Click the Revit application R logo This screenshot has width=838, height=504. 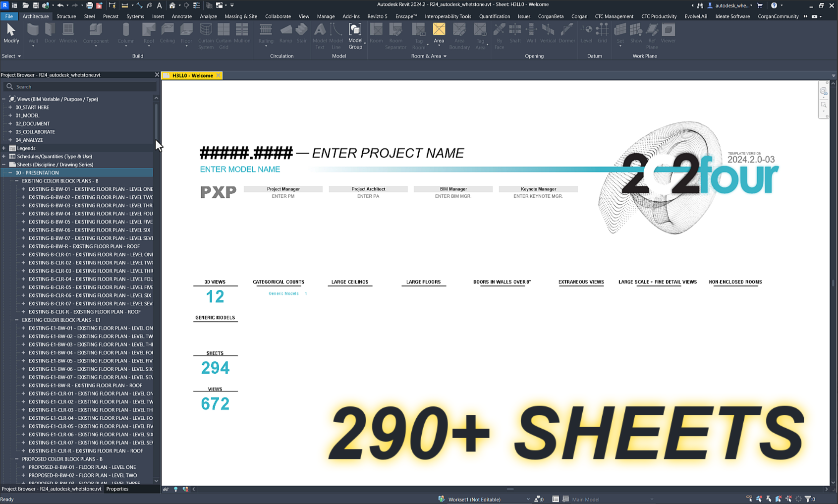click(4, 5)
